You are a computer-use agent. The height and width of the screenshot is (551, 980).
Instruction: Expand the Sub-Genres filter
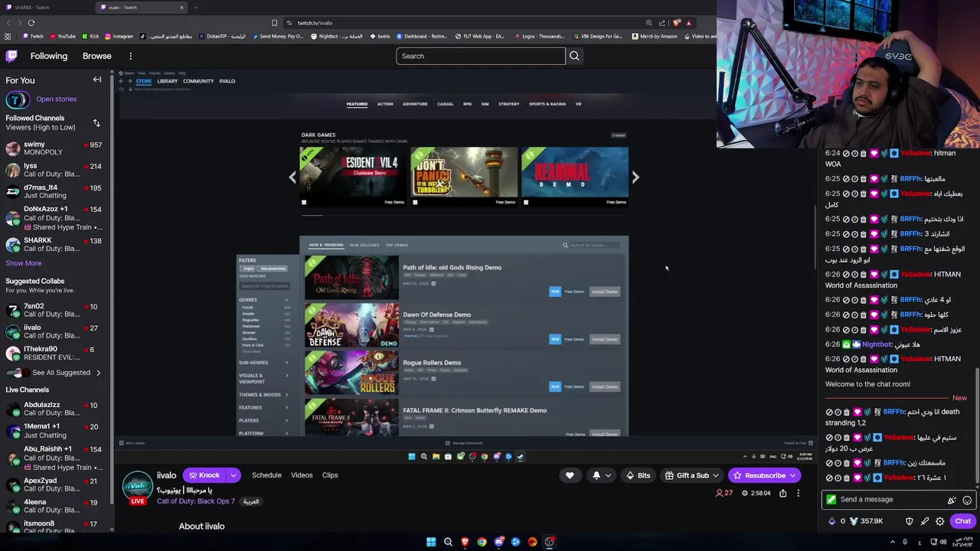(x=263, y=363)
